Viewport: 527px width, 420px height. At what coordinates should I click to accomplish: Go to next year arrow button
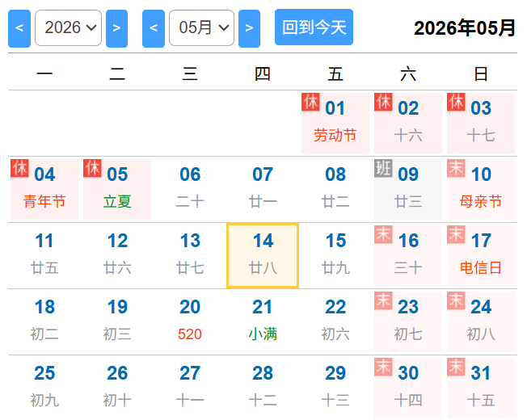click(116, 28)
